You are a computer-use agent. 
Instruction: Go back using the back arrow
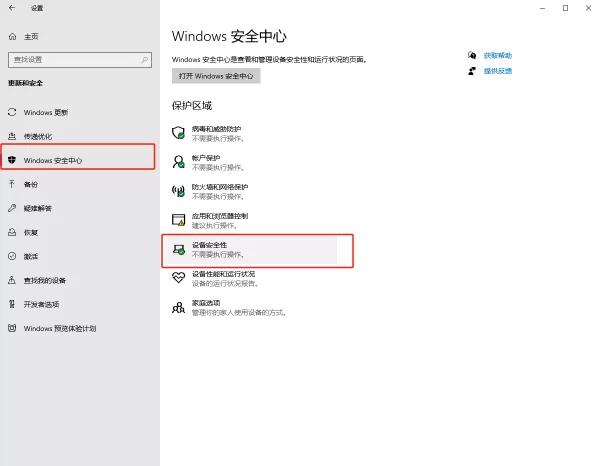coord(12,8)
